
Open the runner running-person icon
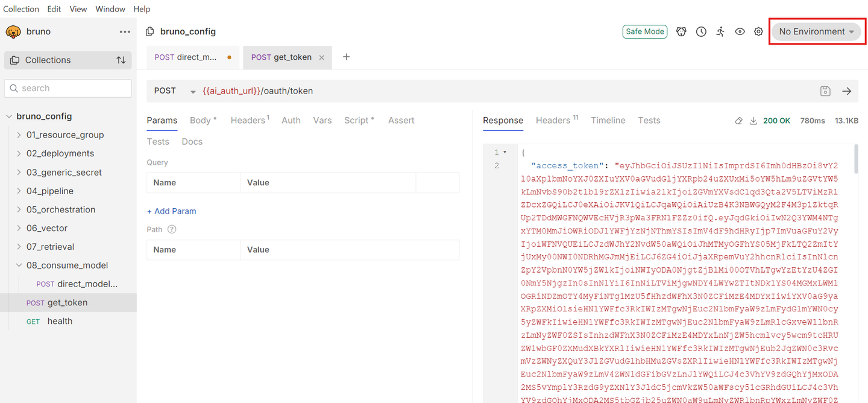pos(720,31)
